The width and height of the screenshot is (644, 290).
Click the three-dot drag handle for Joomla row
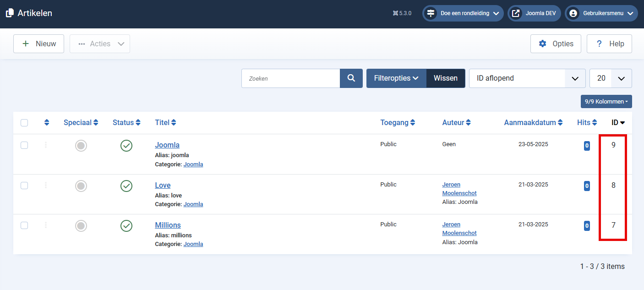[x=46, y=145]
